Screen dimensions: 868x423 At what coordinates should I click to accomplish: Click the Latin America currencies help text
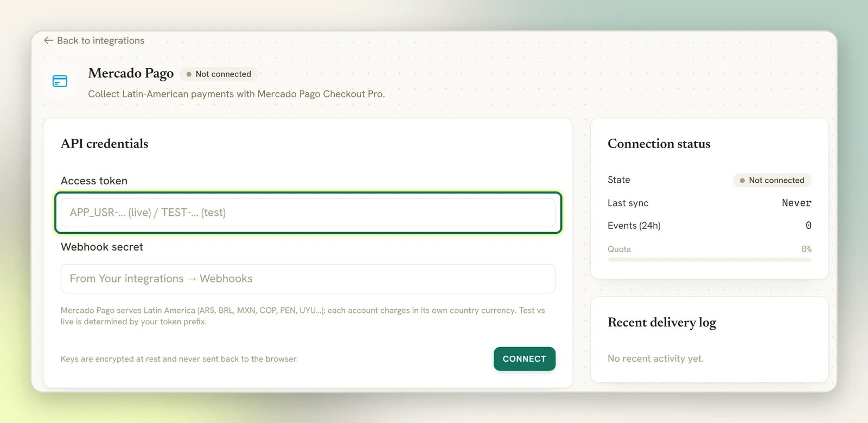point(303,316)
